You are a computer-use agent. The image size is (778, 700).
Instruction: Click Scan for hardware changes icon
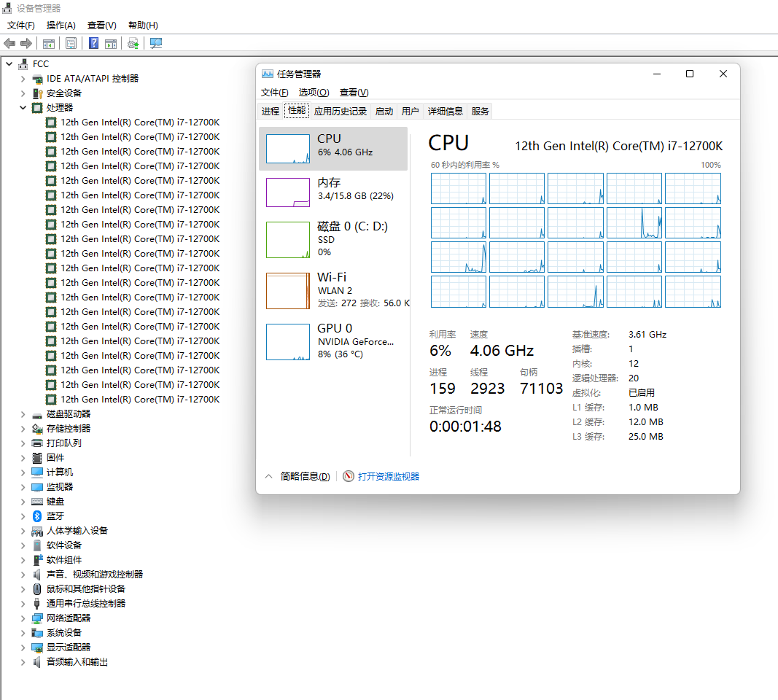click(x=156, y=43)
